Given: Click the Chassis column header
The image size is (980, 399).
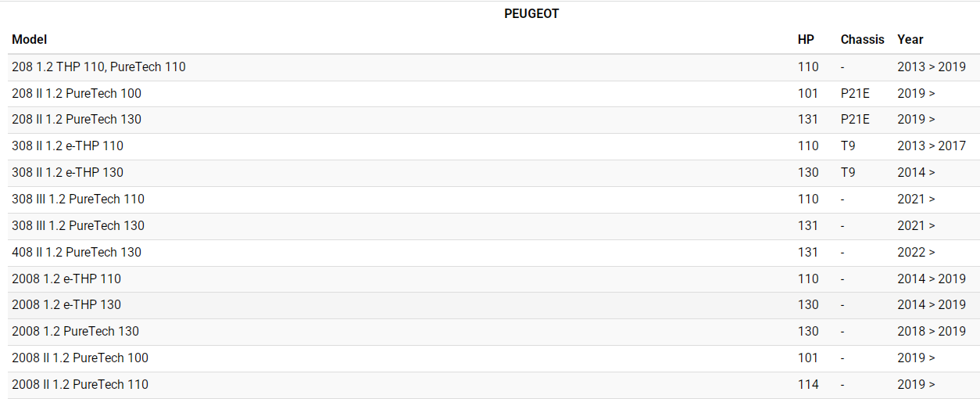Looking at the screenshot, I should click(862, 39).
